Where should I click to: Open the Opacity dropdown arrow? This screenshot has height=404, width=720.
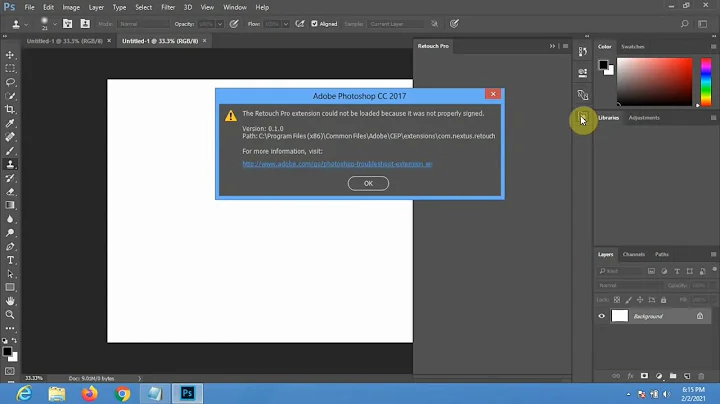pyautogui.click(x=219, y=24)
